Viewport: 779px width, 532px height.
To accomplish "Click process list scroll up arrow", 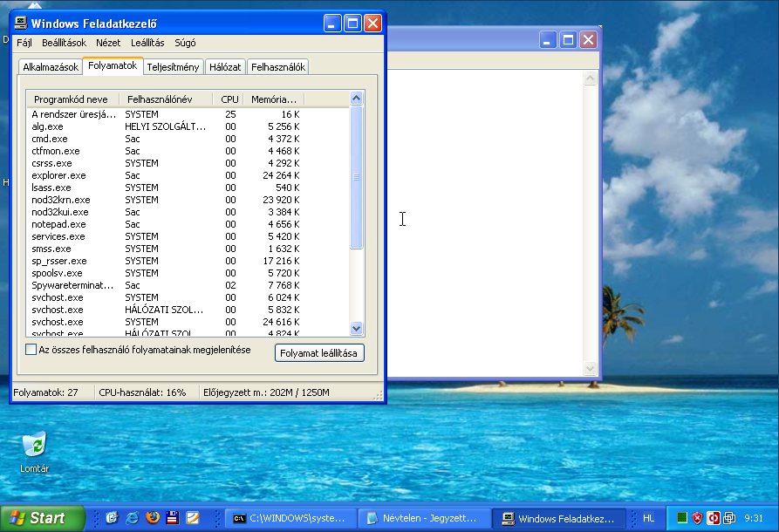I will tap(356, 99).
